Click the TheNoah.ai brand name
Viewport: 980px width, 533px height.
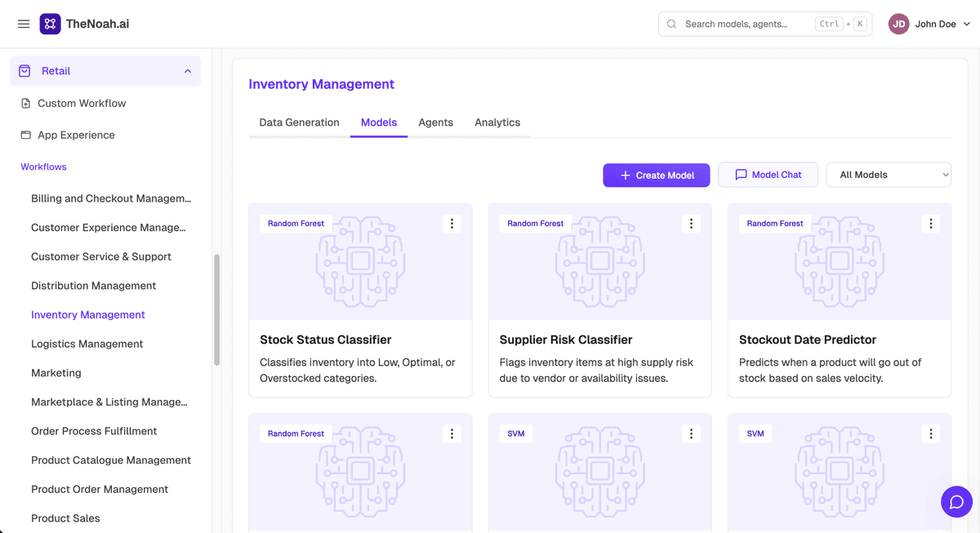pyautogui.click(x=98, y=24)
